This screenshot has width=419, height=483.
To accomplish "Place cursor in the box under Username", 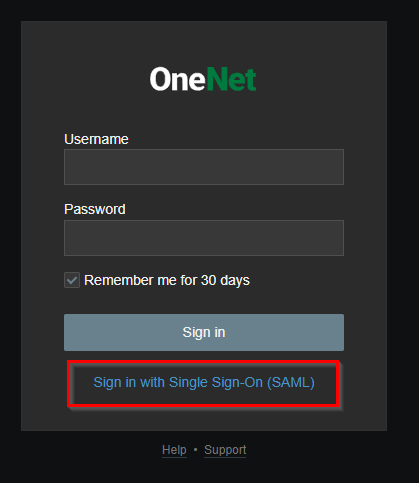I will coord(204,167).
